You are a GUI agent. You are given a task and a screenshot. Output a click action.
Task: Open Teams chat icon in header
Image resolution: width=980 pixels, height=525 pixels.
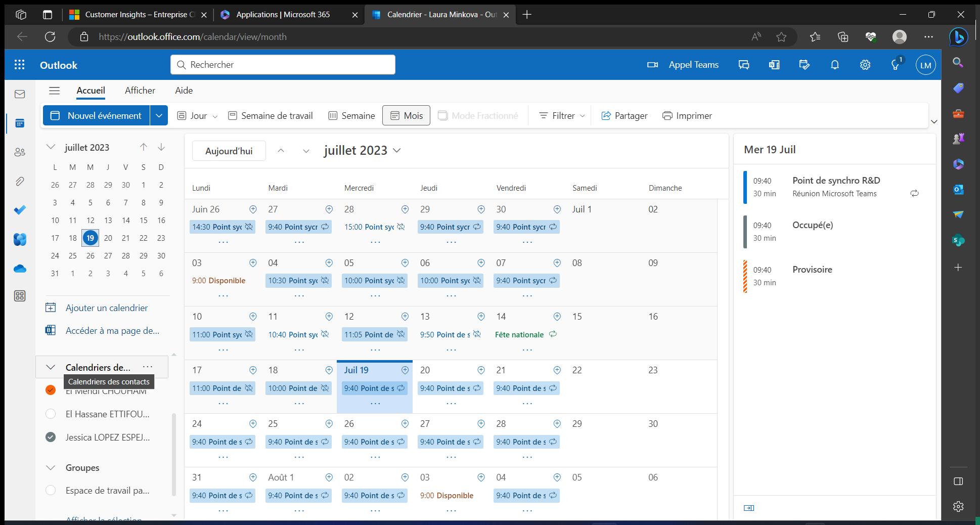[x=744, y=65]
